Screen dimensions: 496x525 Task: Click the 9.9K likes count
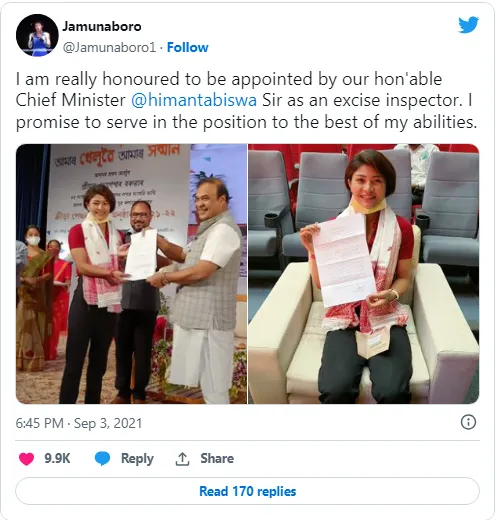tap(57, 458)
